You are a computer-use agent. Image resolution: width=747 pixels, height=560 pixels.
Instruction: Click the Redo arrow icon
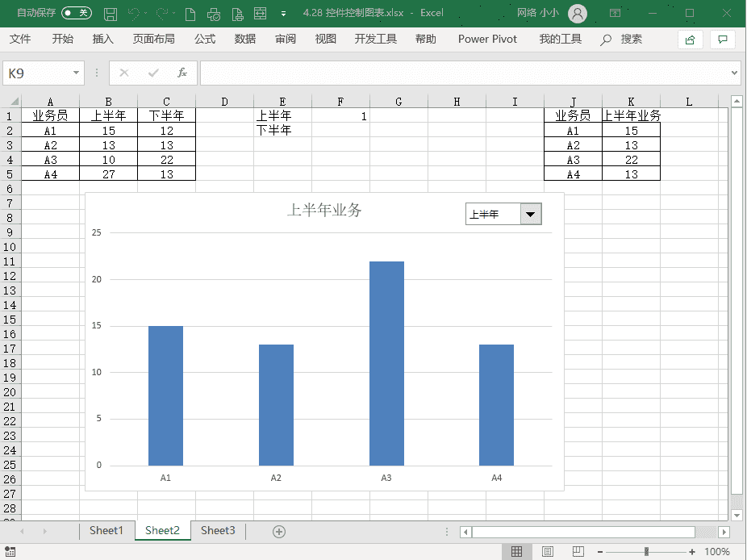(x=162, y=14)
